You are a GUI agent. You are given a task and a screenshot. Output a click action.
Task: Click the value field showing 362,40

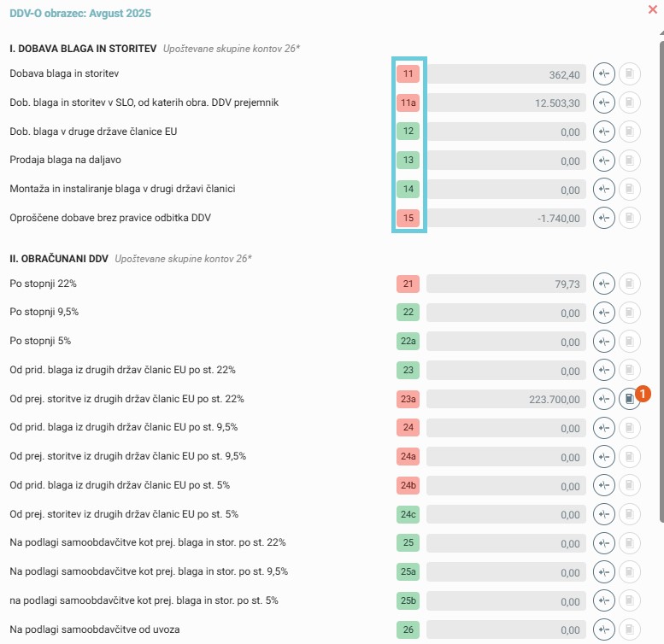pos(506,74)
